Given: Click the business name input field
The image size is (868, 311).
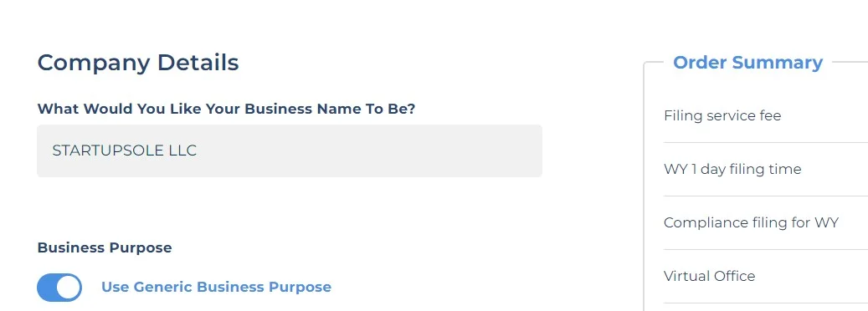Looking at the screenshot, I should point(290,150).
